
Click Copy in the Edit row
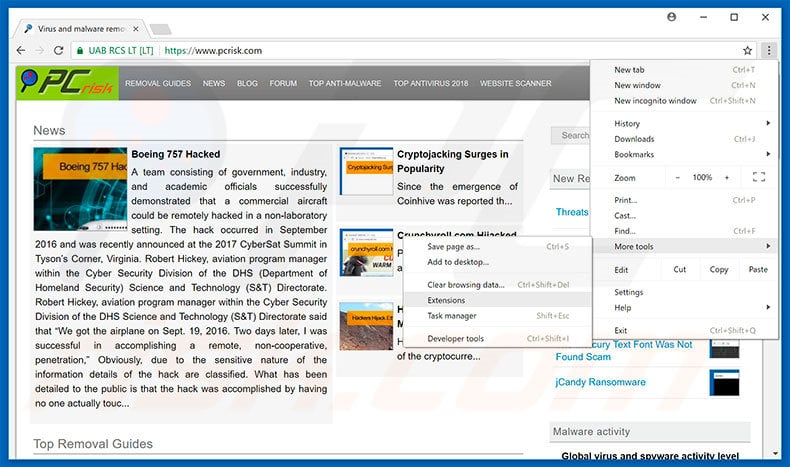(719, 270)
